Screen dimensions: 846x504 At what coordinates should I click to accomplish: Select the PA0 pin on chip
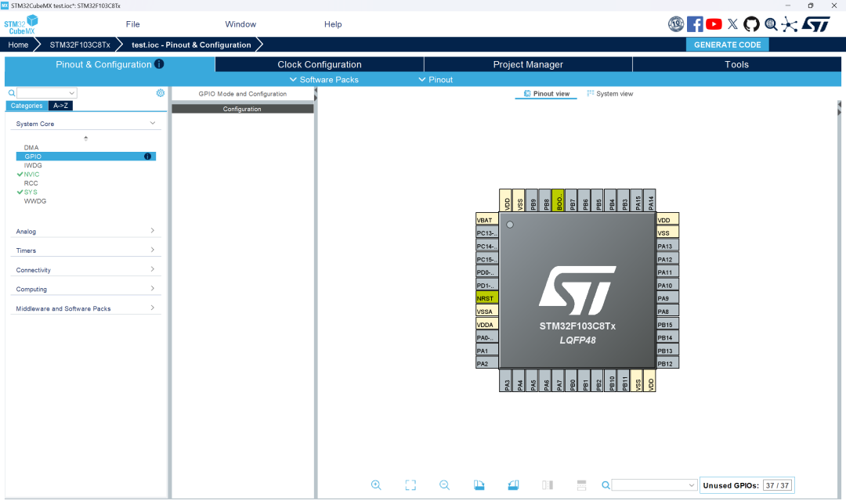click(x=486, y=337)
